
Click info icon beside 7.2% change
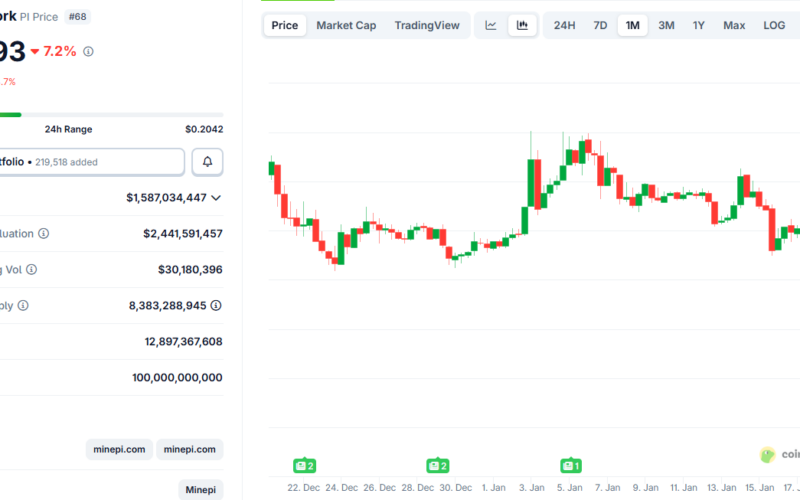(88, 51)
